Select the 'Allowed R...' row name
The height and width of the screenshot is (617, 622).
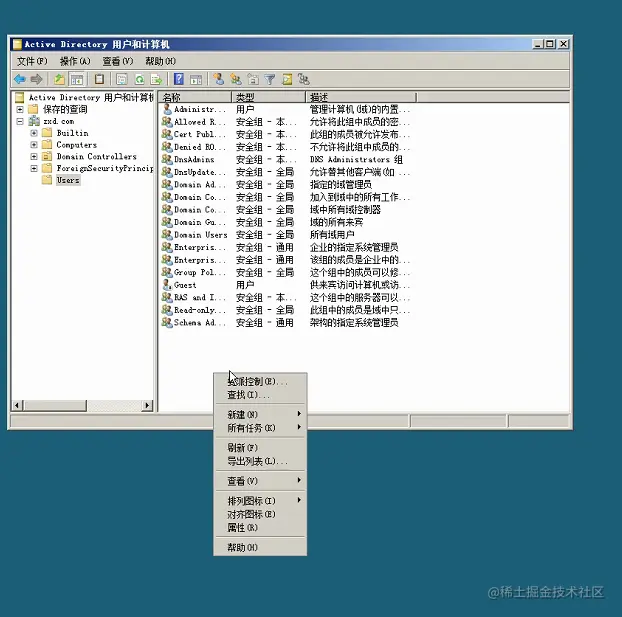pos(200,122)
